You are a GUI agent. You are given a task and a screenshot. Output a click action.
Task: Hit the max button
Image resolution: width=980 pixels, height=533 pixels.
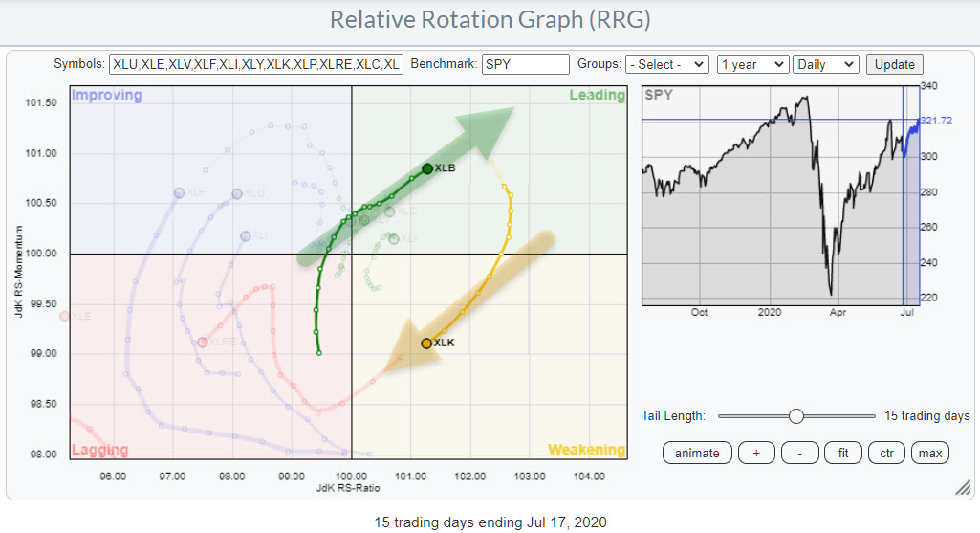click(x=929, y=453)
